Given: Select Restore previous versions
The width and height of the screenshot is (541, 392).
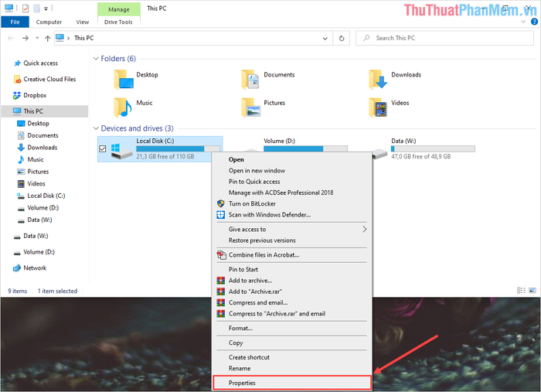Looking at the screenshot, I should pyautogui.click(x=292, y=240).
